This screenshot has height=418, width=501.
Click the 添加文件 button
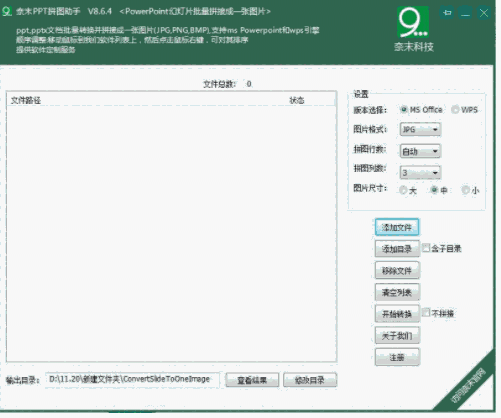click(x=397, y=227)
